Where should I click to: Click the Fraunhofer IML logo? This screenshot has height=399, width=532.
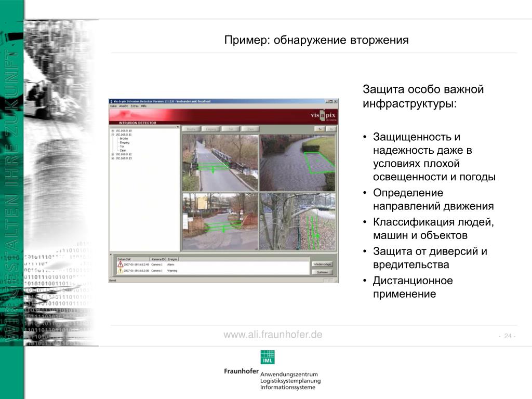(x=268, y=357)
